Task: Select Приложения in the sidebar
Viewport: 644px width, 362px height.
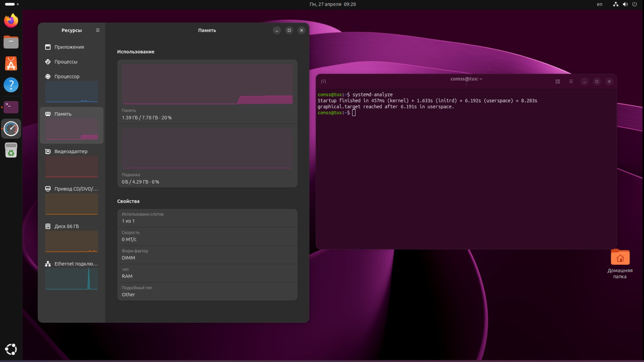Action: (69, 47)
